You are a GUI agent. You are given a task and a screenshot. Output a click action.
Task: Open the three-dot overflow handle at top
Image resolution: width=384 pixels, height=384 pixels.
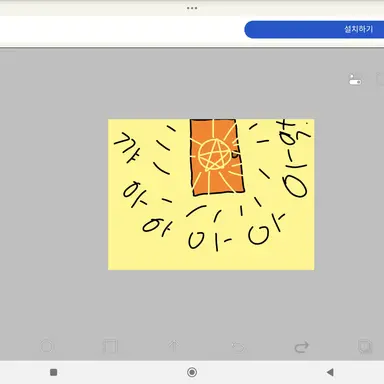click(x=192, y=8)
